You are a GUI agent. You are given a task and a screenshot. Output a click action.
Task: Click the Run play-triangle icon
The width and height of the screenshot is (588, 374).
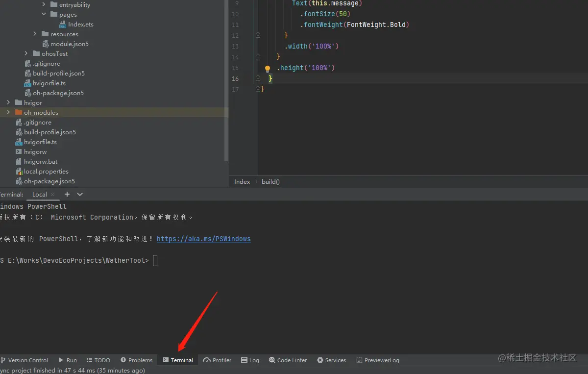click(61, 360)
